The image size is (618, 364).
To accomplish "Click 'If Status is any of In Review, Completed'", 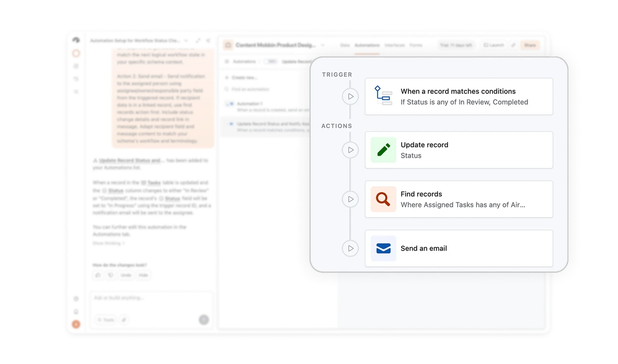I will 464,102.
